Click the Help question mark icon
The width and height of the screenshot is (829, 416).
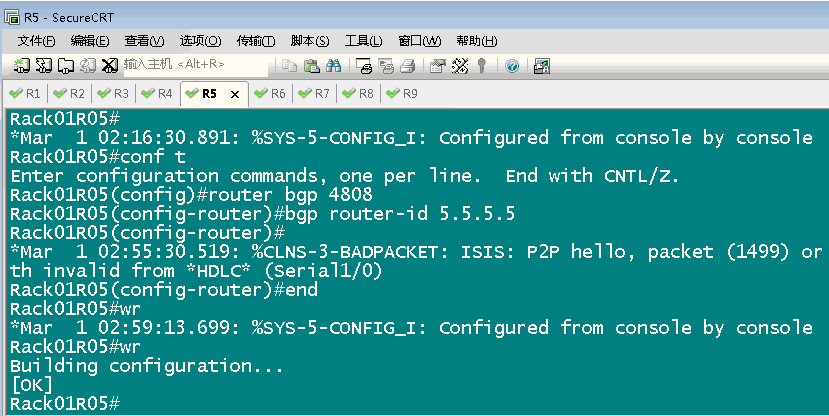click(512, 66)
